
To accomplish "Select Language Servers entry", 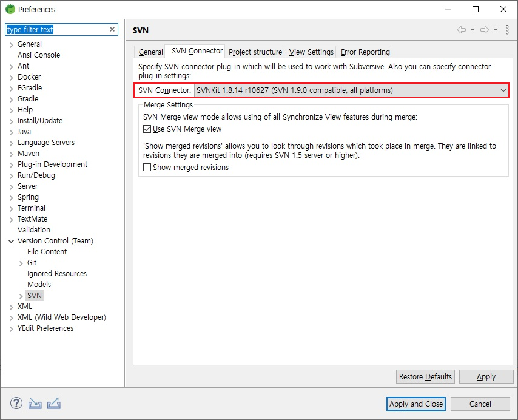I will (46, 142).
